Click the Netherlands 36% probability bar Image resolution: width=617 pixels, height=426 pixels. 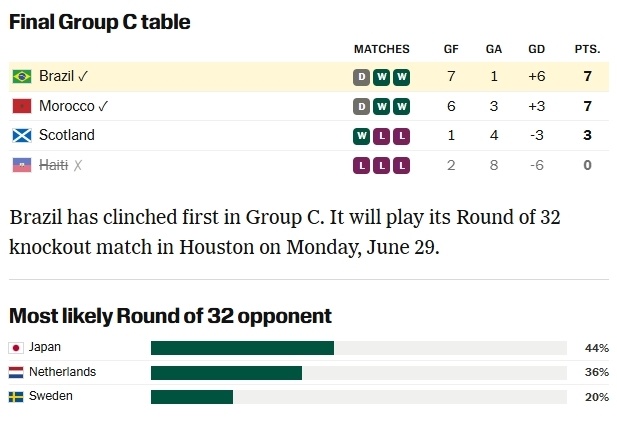click(x=359, y=373)
